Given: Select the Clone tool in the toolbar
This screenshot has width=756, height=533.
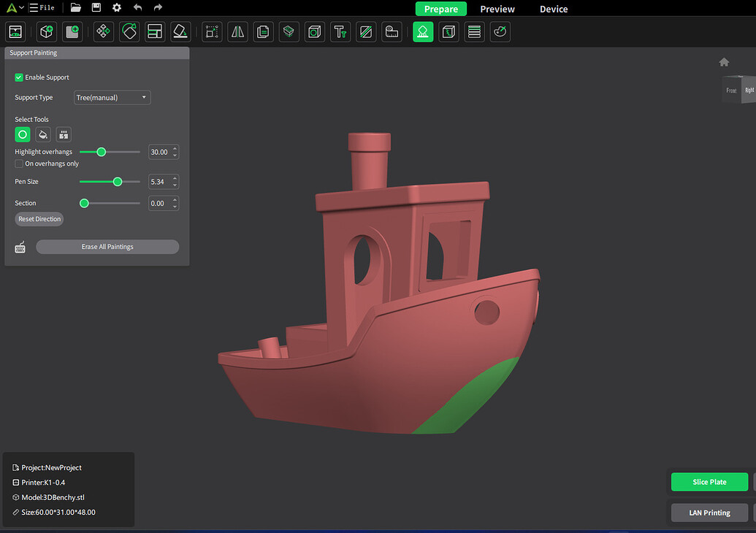Looking at the screenshot, I should 262,31.
